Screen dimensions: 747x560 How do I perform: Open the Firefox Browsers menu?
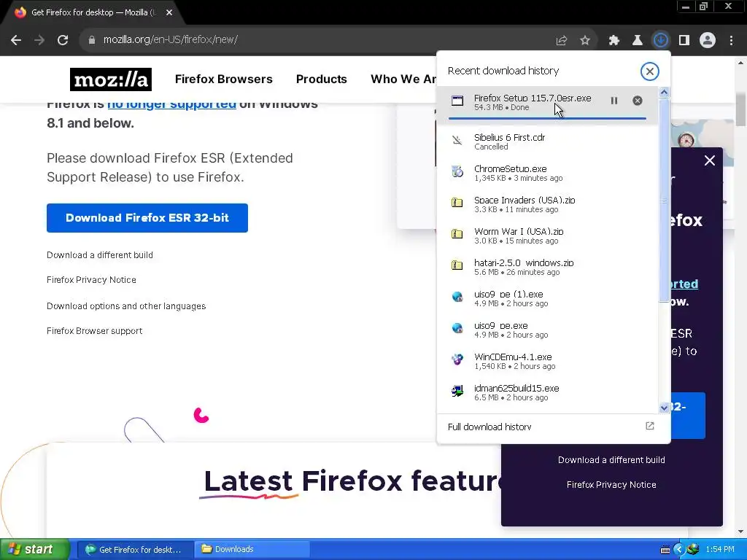[x=223, y=79]
